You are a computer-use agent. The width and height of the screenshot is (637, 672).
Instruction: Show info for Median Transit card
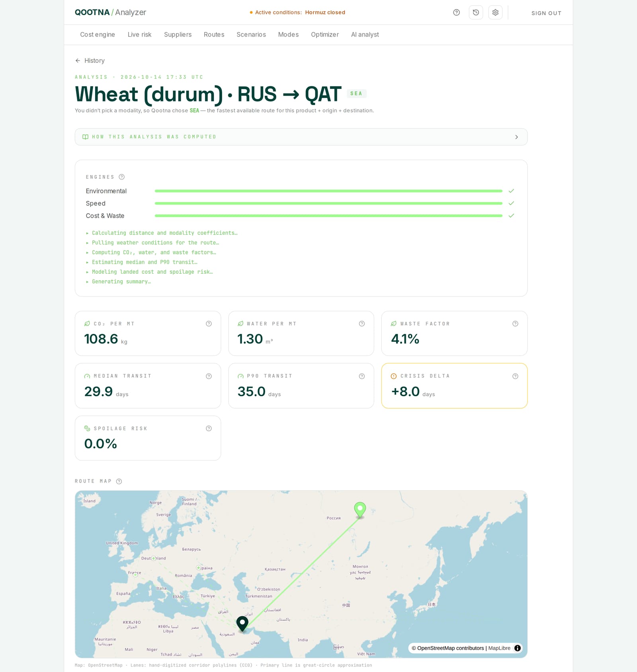tap(209, 376)
